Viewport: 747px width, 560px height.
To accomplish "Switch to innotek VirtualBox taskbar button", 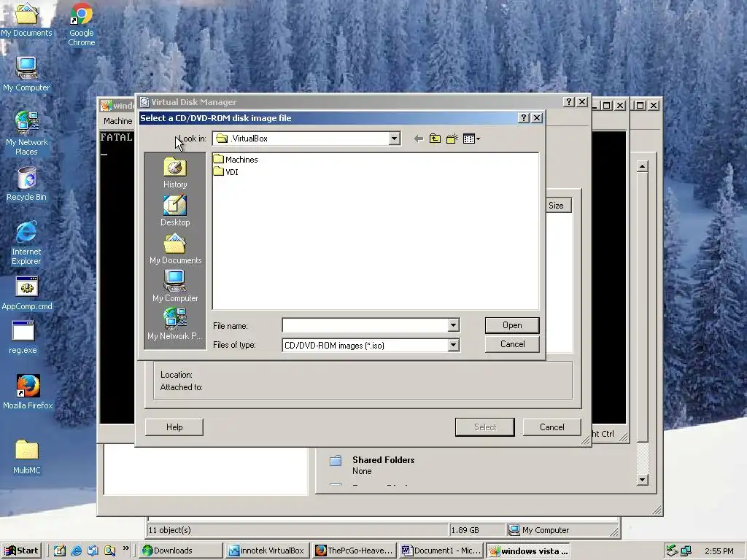I will [x=267, y=551].
